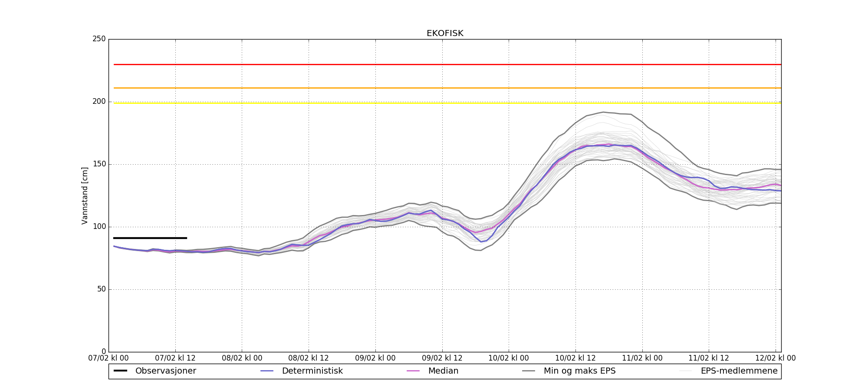The height and width of the screenshot is (391, 868).
Task: Click the black Observasjoner legend line sample
Action: [x=120, y=371]
